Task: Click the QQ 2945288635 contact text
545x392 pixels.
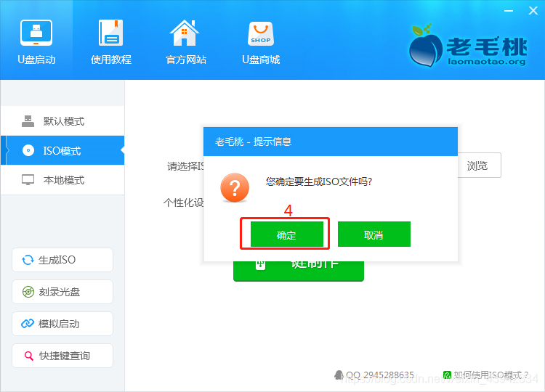Action: click(x=380, y=375)
